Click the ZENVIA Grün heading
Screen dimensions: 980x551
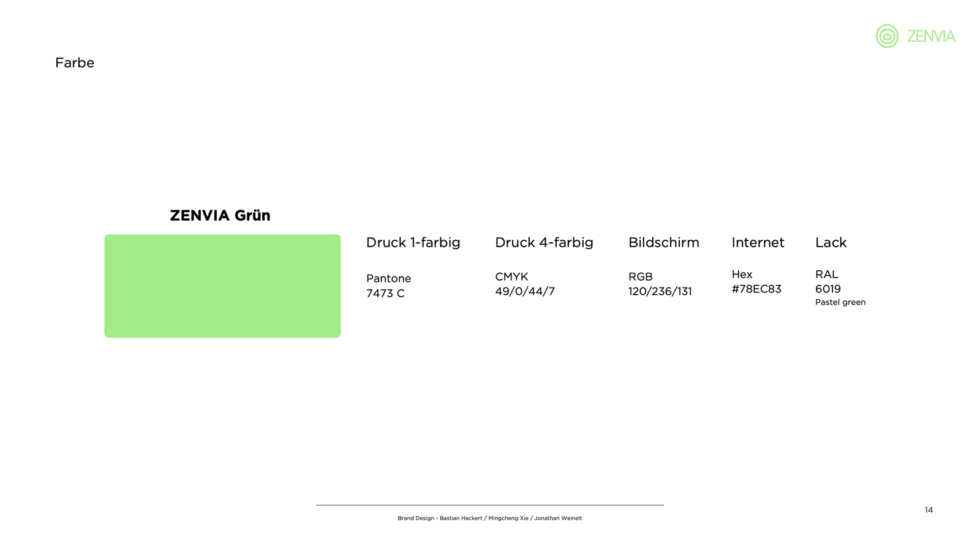(x=220, y=216)
